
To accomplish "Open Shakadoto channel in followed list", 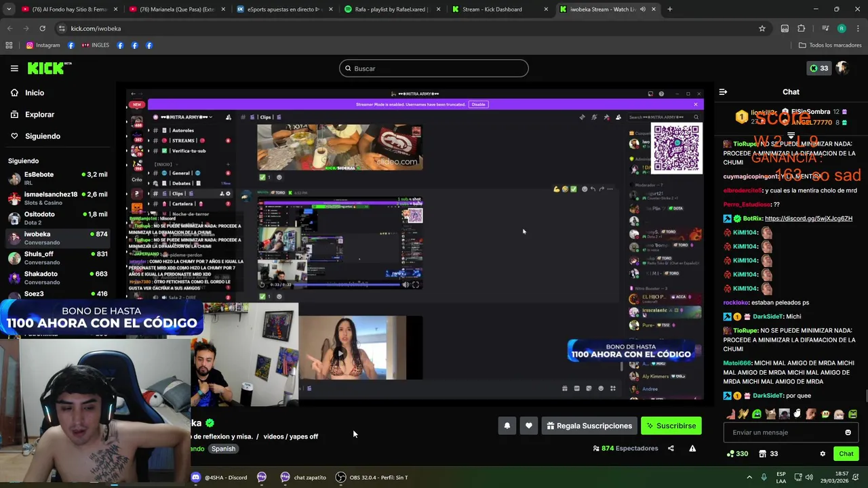I will (x=58, y=277).
